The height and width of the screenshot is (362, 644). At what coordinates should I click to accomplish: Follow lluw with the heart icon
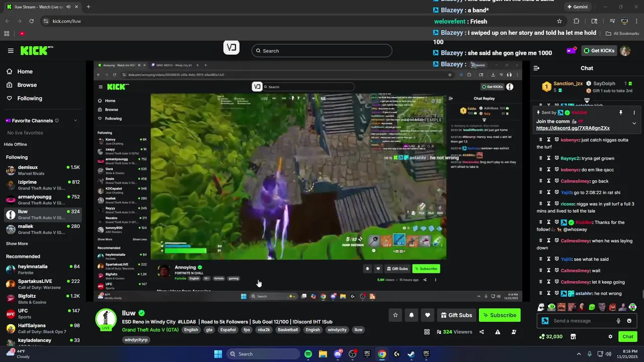428,315
